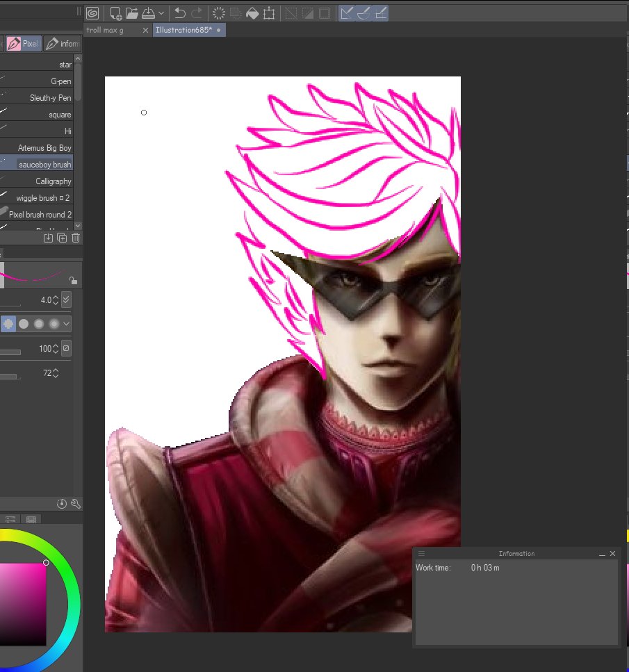Image resolution: width=629 pixels, height=672 pixels.
Task: Toggle snap to ruler
Action: tap(346, 13)
